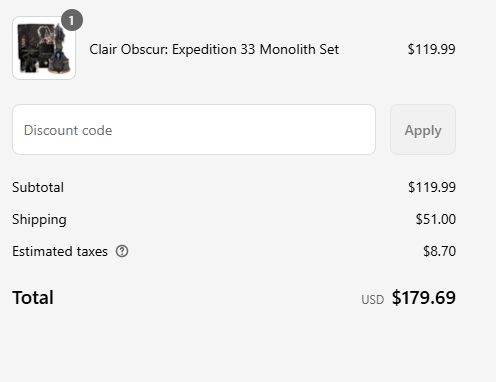Click the dark box art in product thumbnail

coord(33,48)
